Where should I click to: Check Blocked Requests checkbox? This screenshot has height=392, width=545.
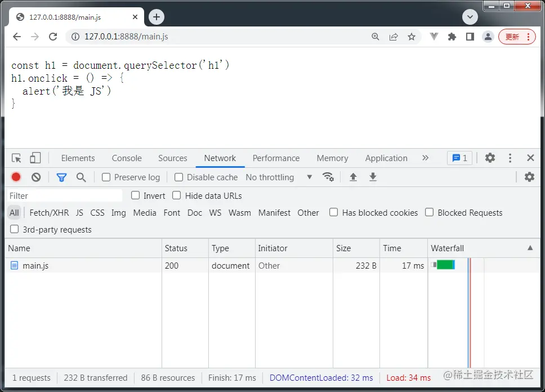(x=429, y=212)
